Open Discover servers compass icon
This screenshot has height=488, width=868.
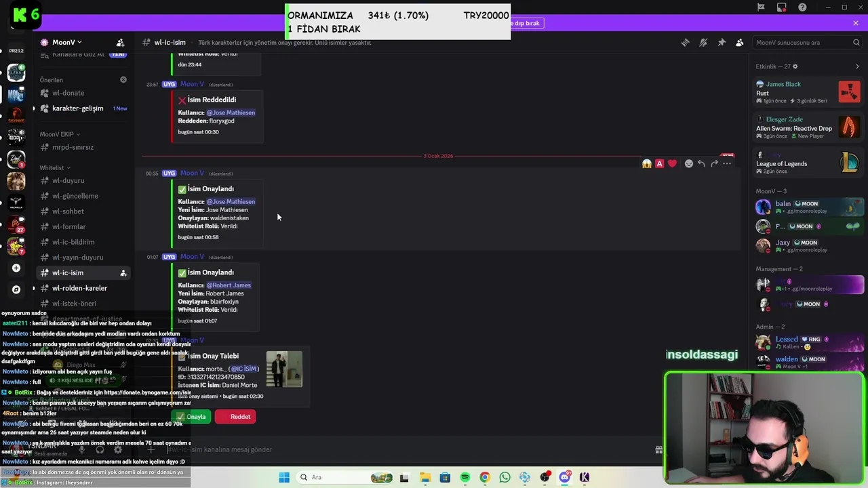[16, 289]
